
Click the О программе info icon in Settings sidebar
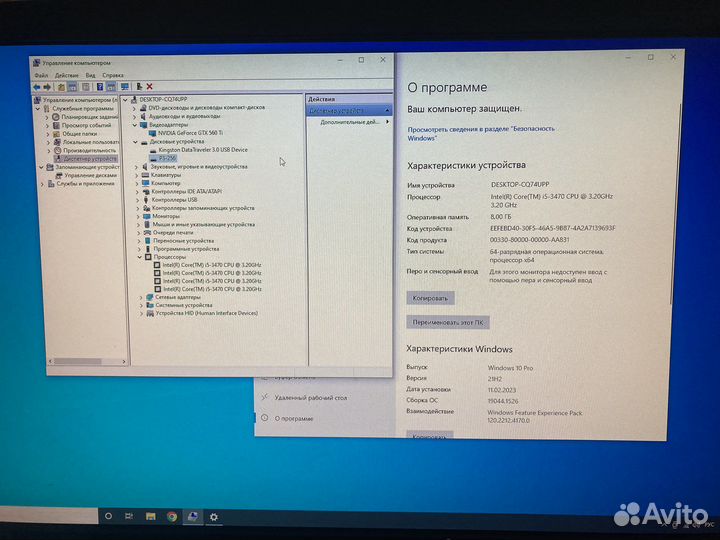click(x=264, y=418)
